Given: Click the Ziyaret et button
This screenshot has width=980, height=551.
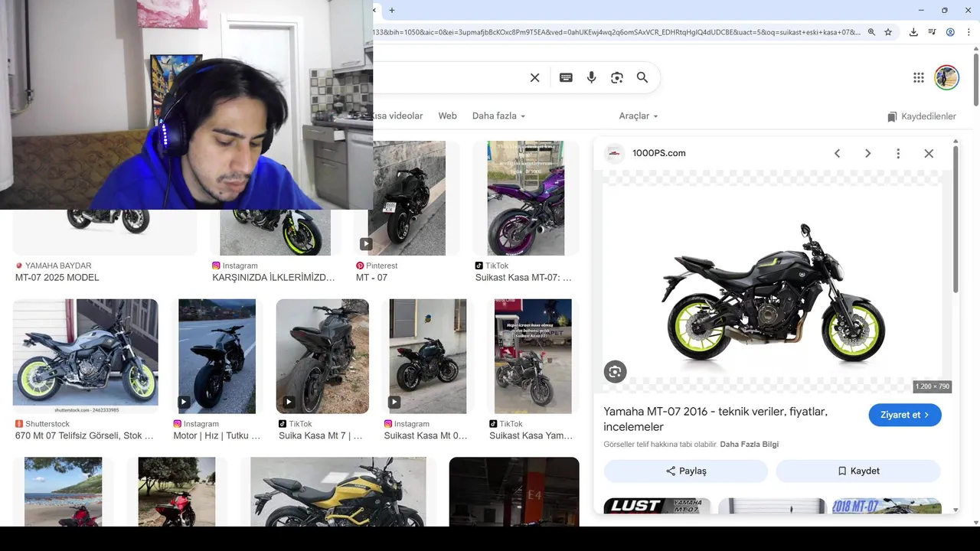Looking at the screenshot, I should [905, 415].
